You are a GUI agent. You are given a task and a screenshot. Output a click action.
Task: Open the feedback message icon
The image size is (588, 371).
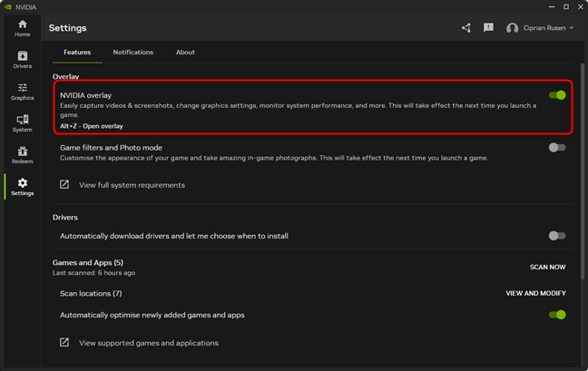pyautogui.click(x=488, y=27)
